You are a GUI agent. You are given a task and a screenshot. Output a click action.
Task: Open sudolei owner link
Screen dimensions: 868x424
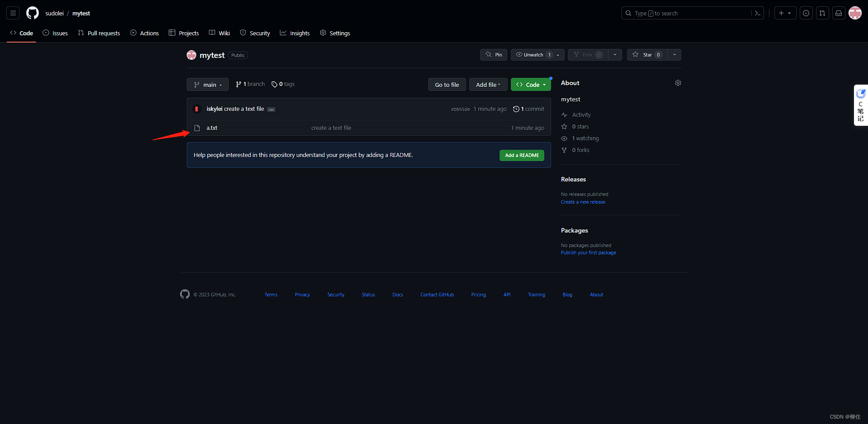[55, 13]
